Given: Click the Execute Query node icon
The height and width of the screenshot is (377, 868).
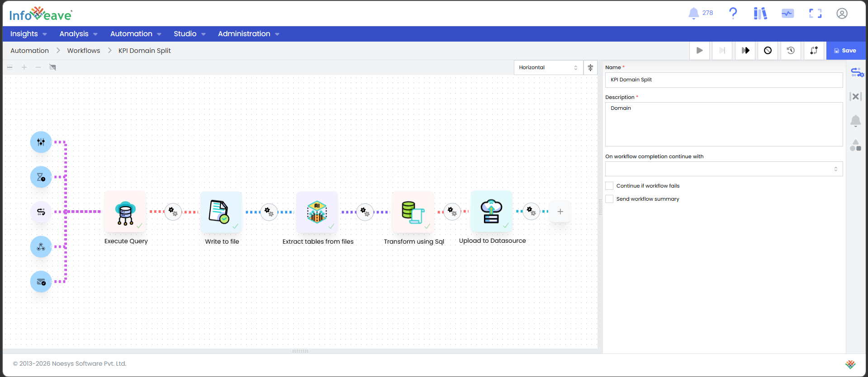Looking at the screenshot, I should tap(125, 212).
